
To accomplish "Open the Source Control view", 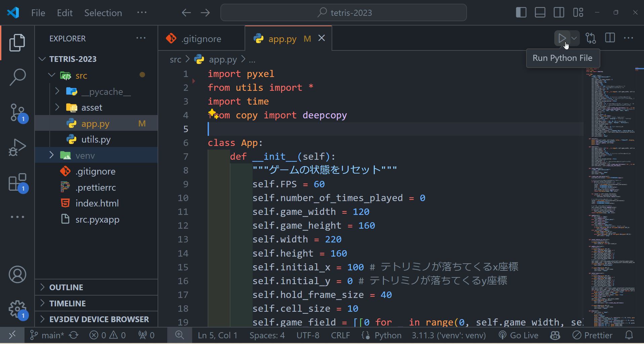I will pos(17,113).
